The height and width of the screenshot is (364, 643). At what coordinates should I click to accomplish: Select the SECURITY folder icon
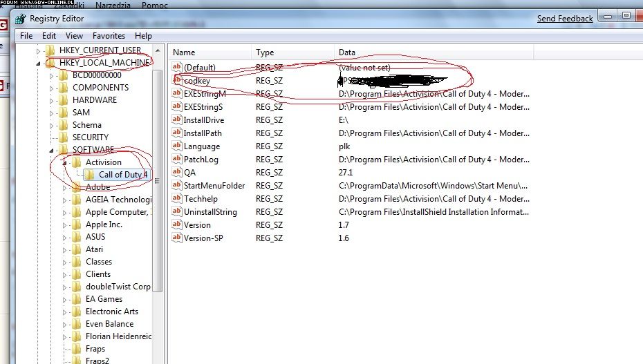(63, 137)
